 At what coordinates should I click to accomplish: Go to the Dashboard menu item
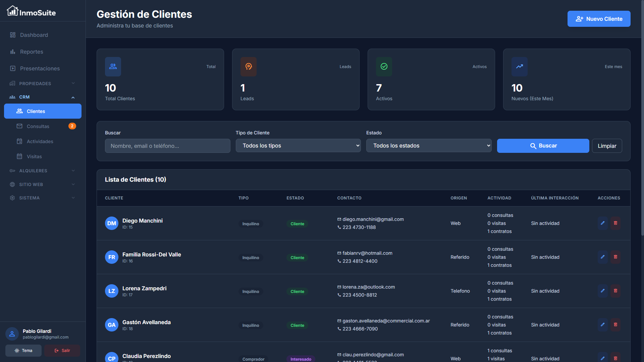tap(34, 35)
